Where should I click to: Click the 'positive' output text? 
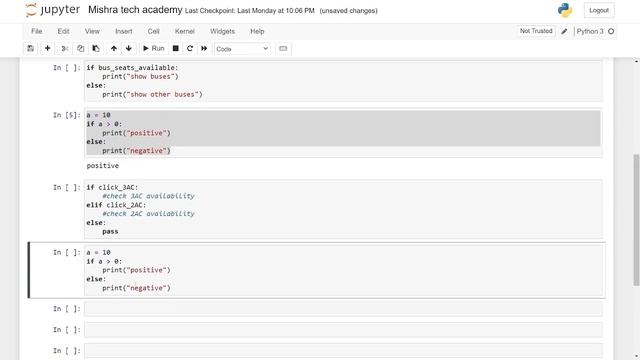pos(103,165)
